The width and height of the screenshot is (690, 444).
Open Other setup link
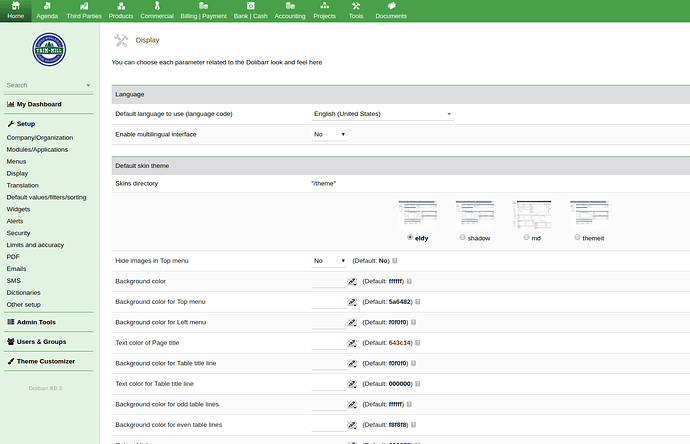tap(23, 305)
